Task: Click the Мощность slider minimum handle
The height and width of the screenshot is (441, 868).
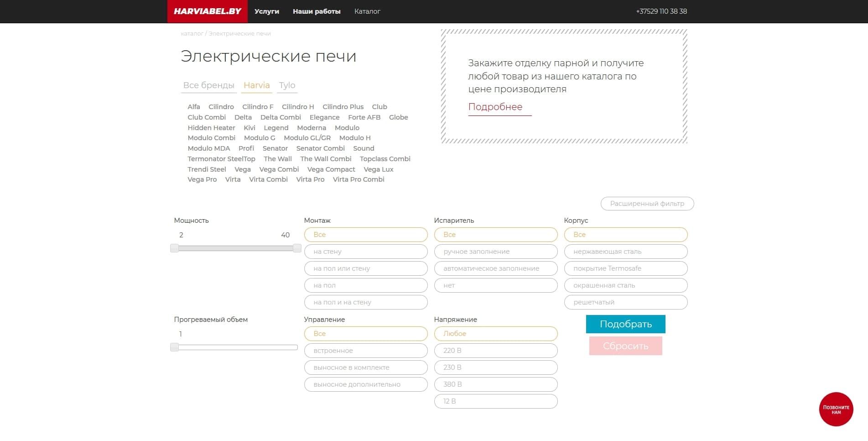Action: click(175, 248)
